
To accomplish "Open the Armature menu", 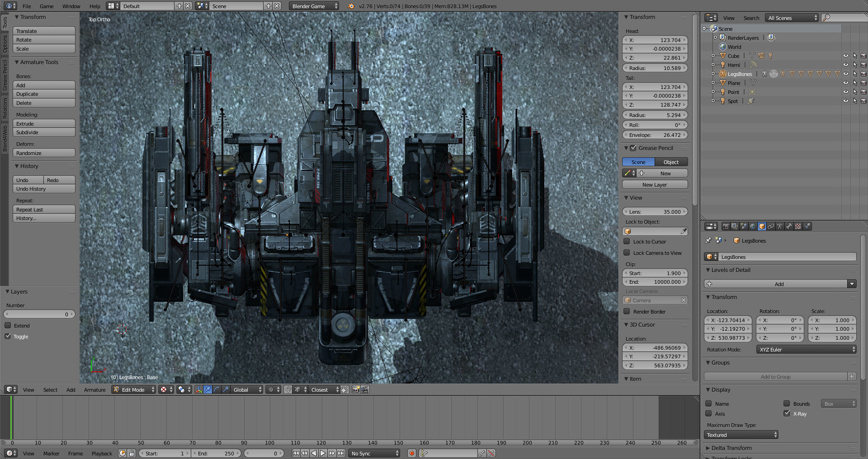I will point(94,390).
